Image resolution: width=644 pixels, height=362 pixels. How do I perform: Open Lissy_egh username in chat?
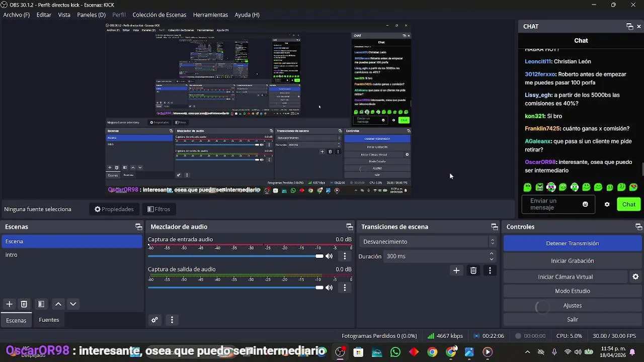coord(538,95)
